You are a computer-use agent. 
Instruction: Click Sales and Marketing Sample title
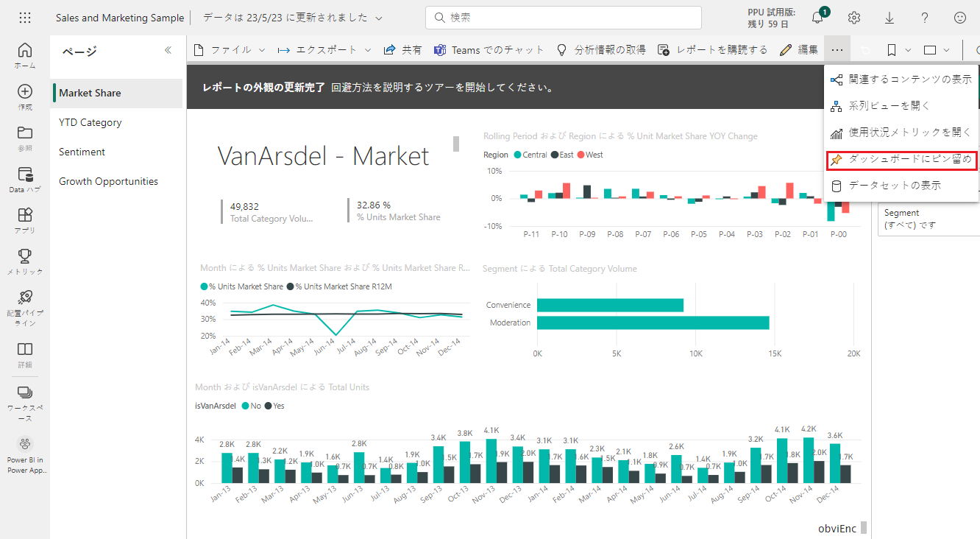(x=120, y=18)
